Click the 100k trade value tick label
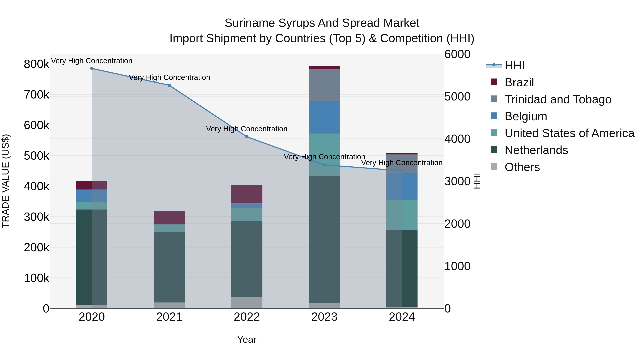 pos(36,278)
